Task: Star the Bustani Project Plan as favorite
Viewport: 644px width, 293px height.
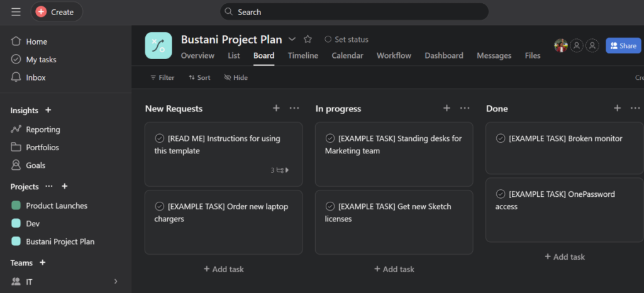Action: click(x=308, y=39)
